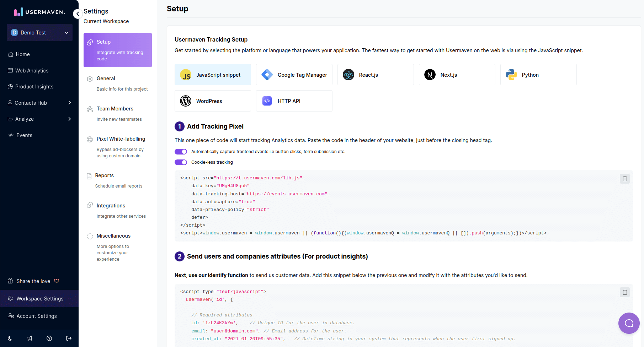Toggle dark mode moon icon

pos(10,338)
